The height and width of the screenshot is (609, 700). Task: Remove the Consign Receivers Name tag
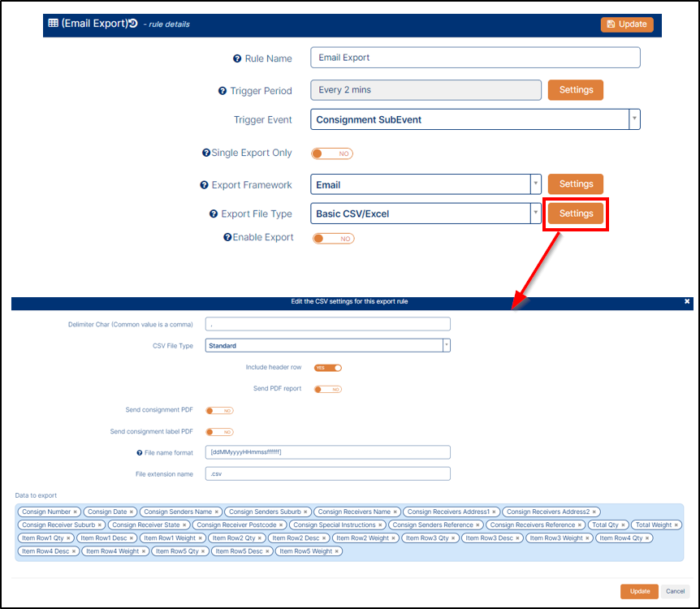(x=395, y=512)
